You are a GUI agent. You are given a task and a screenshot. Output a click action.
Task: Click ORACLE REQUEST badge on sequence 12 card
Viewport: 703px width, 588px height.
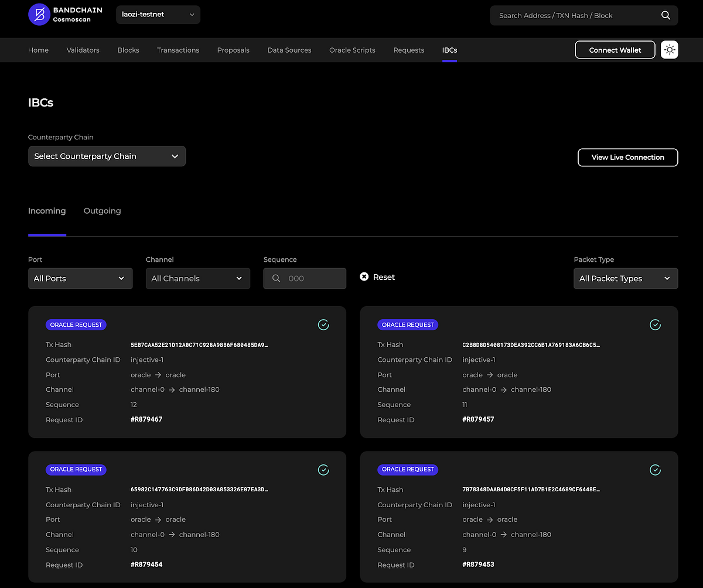pyautogui.click(x=76, y=324)
